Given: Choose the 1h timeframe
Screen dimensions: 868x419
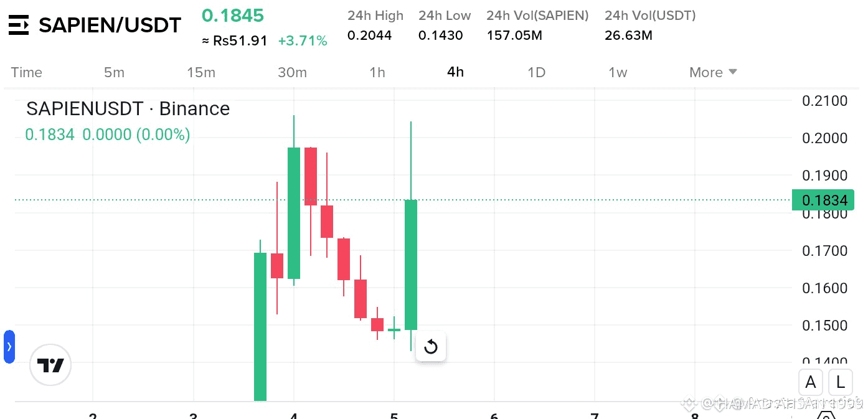Looking at the screenshot, I should [377, 72].
